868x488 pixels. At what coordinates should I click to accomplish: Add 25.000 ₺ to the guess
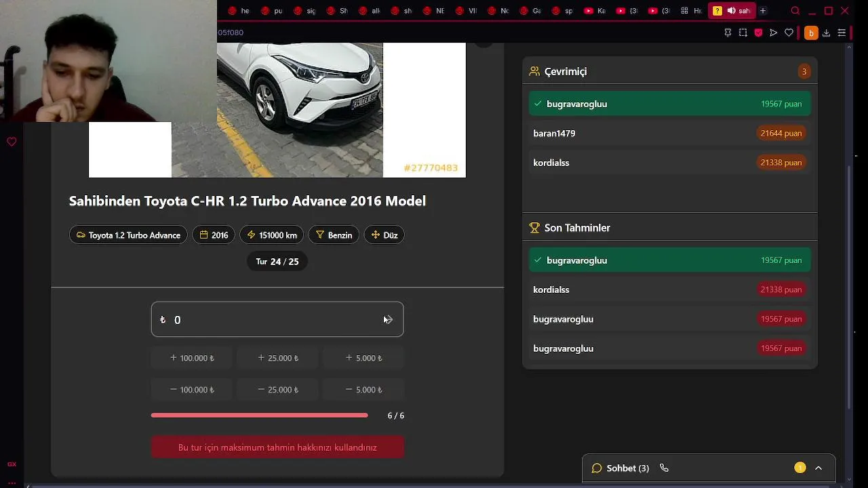(277, 358)
